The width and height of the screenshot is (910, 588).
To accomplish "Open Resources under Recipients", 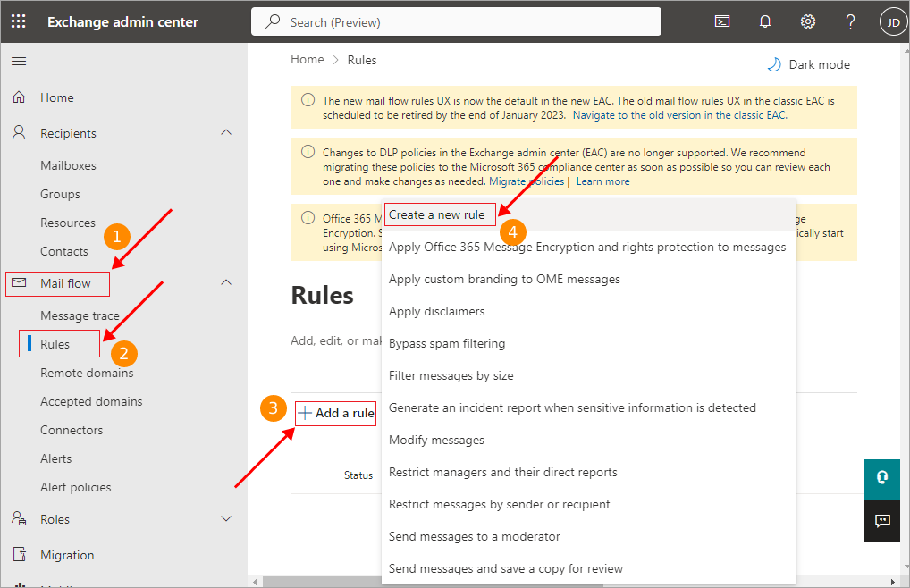I will coord(68,223).
